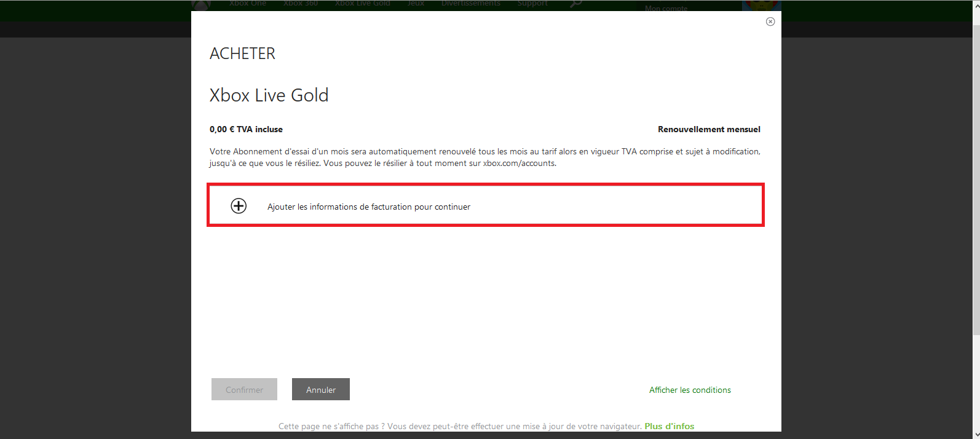Click the search magnifier icon in the header

tap(575, 4)
